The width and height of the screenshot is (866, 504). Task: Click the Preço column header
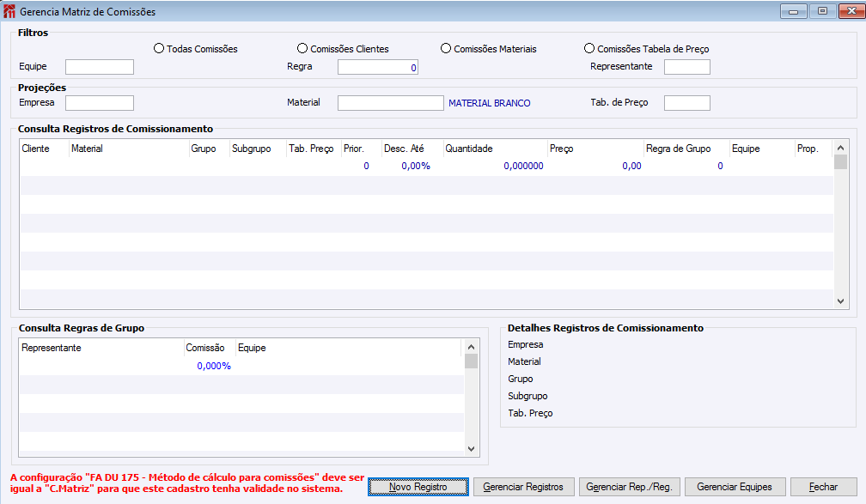[x=595, y=149]
